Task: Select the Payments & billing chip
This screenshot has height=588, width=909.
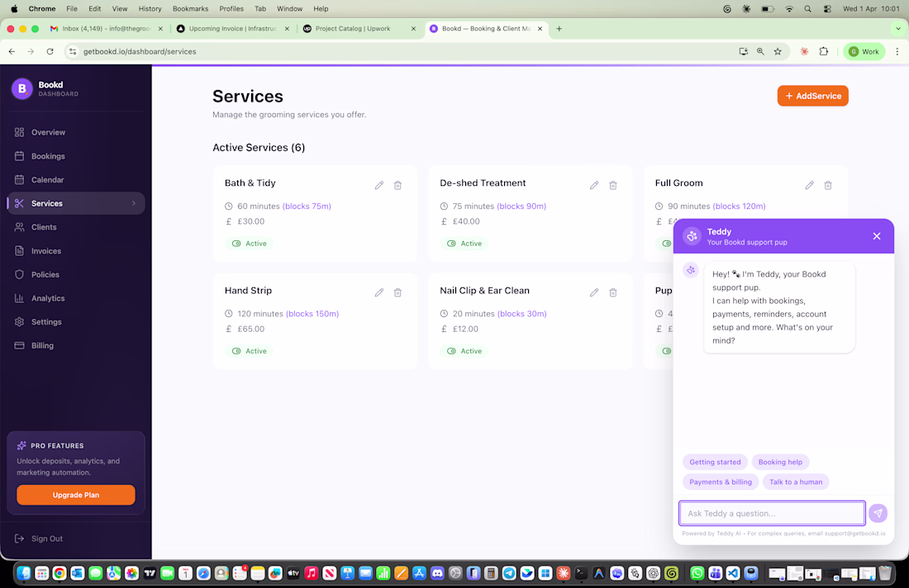Action: click(x=720, y=482)
